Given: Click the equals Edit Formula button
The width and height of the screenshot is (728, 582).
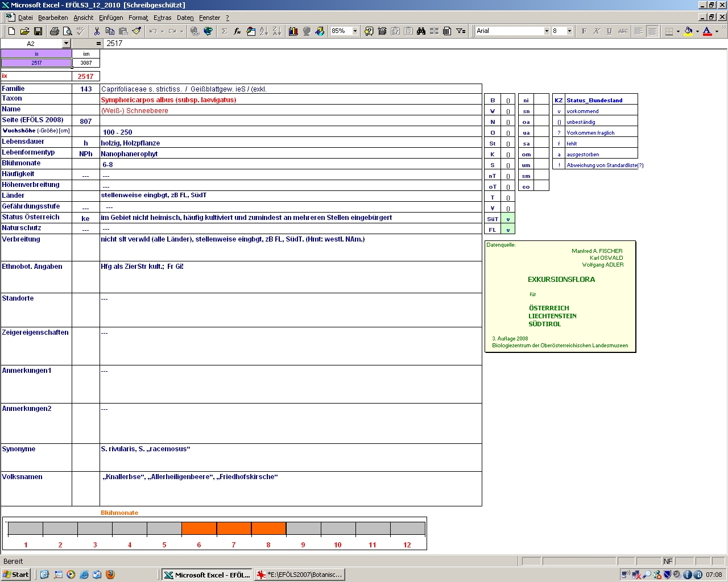Looking at the screenshot, I should pyautogui.click(x=98, y=44).
